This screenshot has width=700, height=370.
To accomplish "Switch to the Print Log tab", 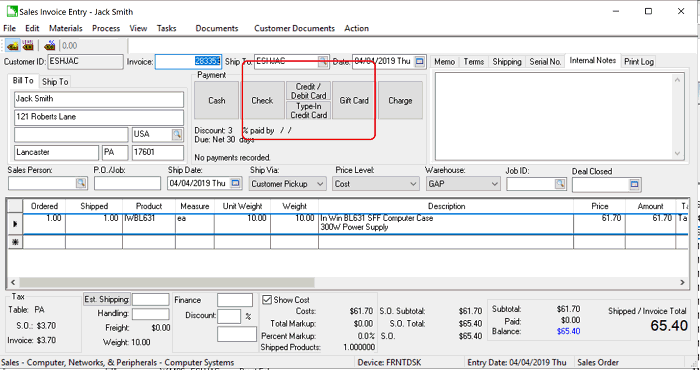I will [639, 62].
